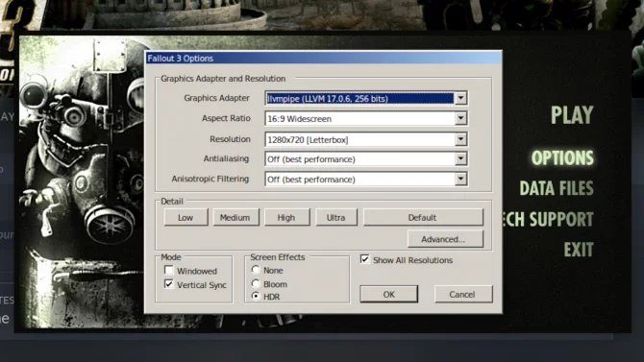The width and height of the screenshot is (644, 362).
Task: Select the Bloom screen effect
Action: coord(256,283)
